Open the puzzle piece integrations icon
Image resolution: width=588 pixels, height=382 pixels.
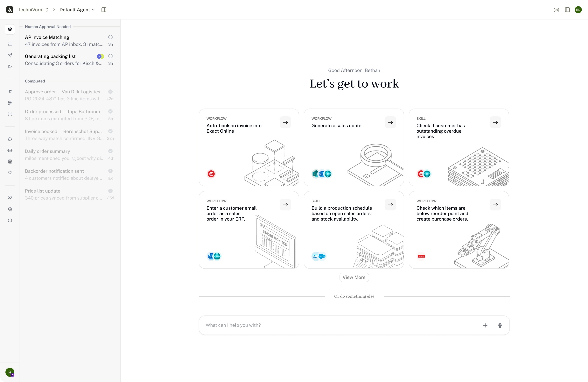coord(10,139)
